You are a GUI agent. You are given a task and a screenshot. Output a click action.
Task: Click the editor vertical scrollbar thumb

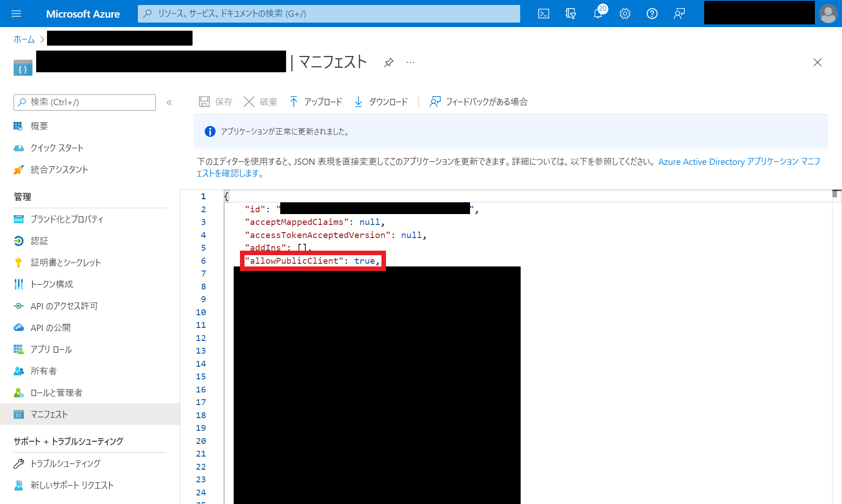tap(835, 194)
